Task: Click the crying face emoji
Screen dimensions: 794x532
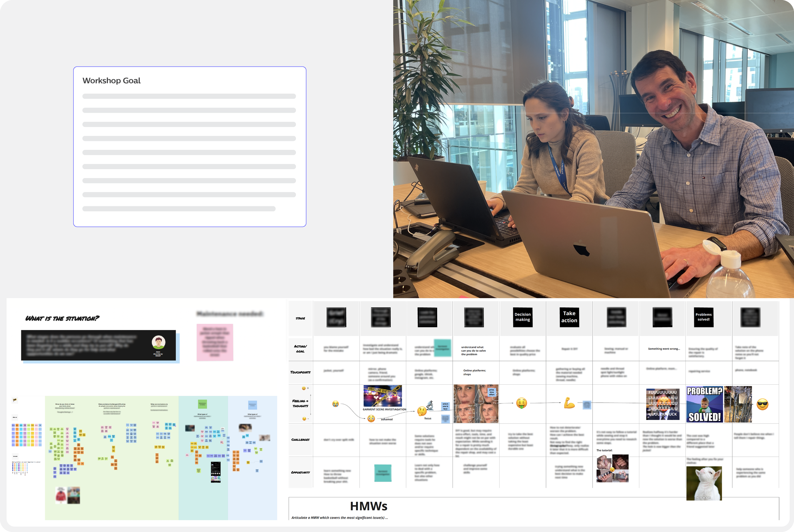Action: (335, 404)
